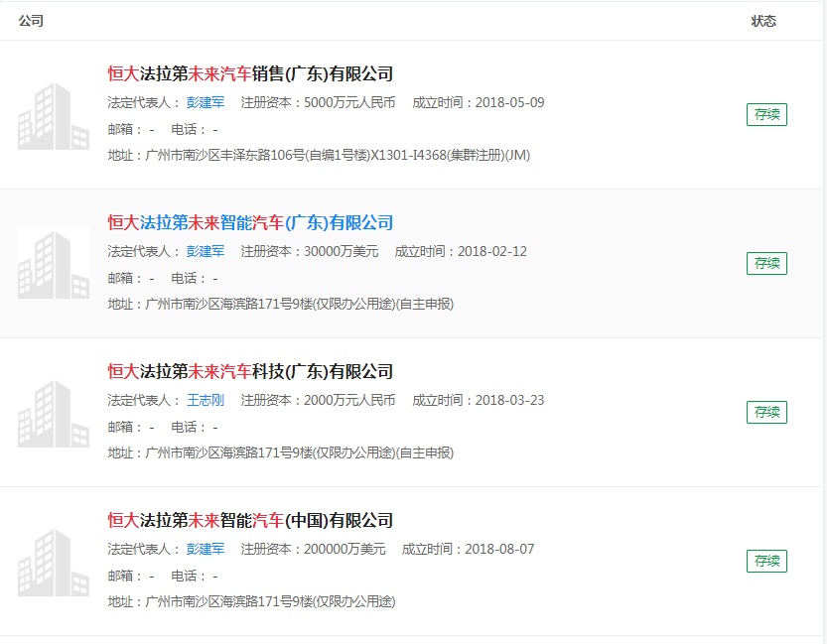Click address 丰泽东路106号 X1301-I4368 line
This screenshot has width=827, height=644.
pyautogui.click(x=319, y=155)
